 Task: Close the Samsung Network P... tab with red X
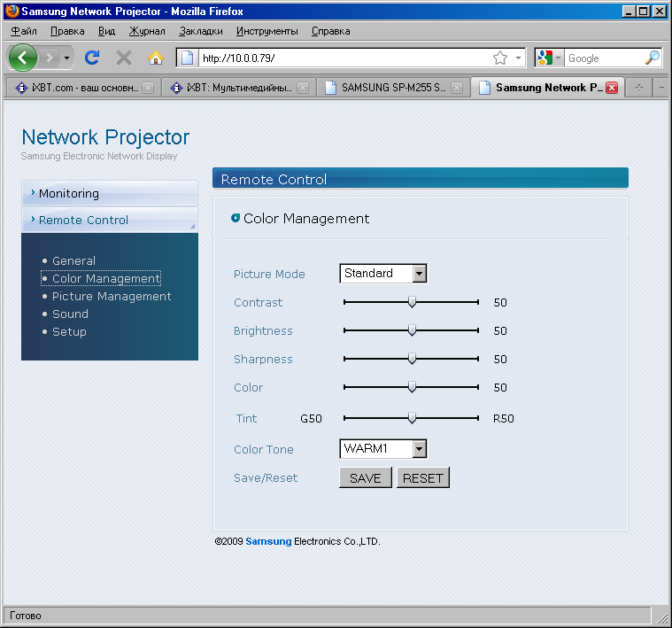pos(612,88)
